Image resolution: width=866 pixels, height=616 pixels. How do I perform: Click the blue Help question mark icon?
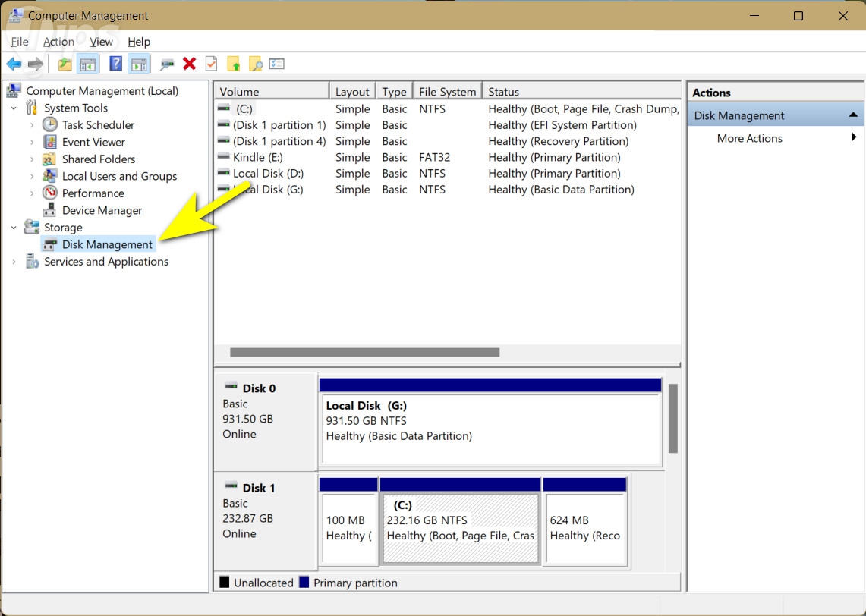click(115, 64)
